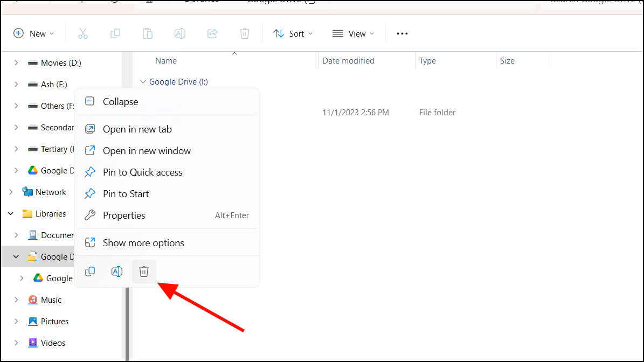Click the Rename icon in the context menu

click(x=117, y=271)
